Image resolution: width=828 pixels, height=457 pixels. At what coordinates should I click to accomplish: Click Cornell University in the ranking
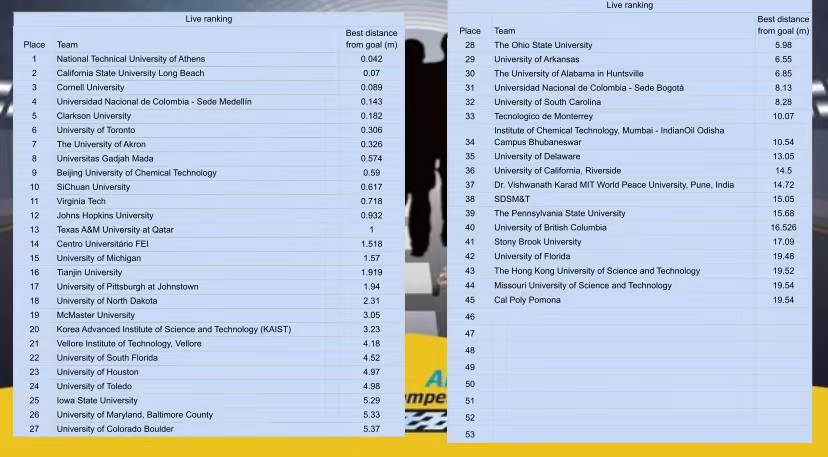tap(90, 87)
